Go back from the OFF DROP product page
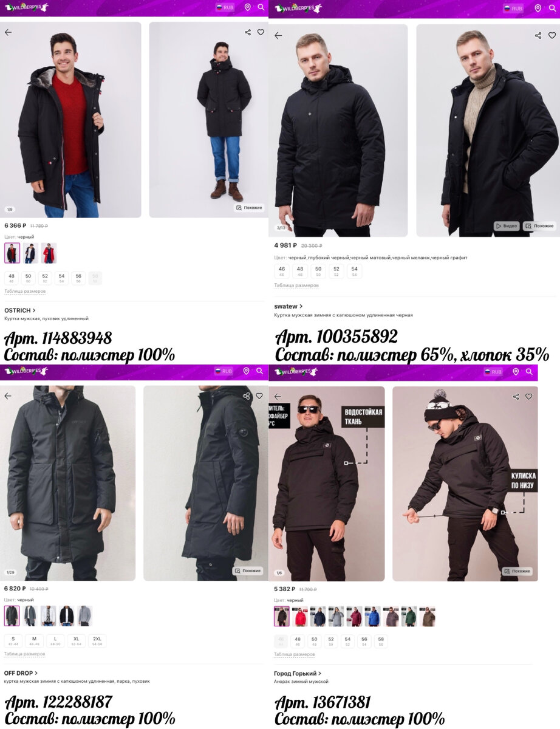 click(8, 396)
